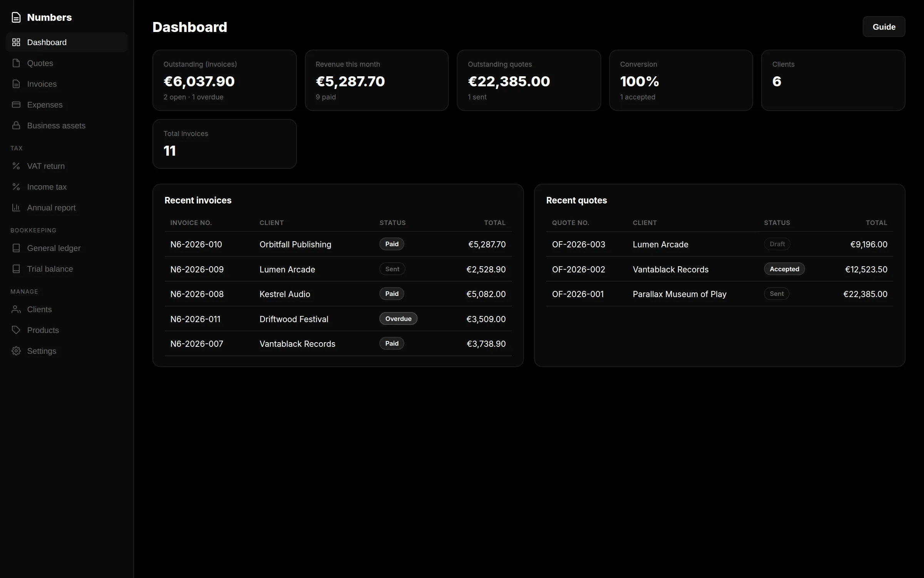
Task: Open the Outstanding quotes stat card
Action: 529,80
